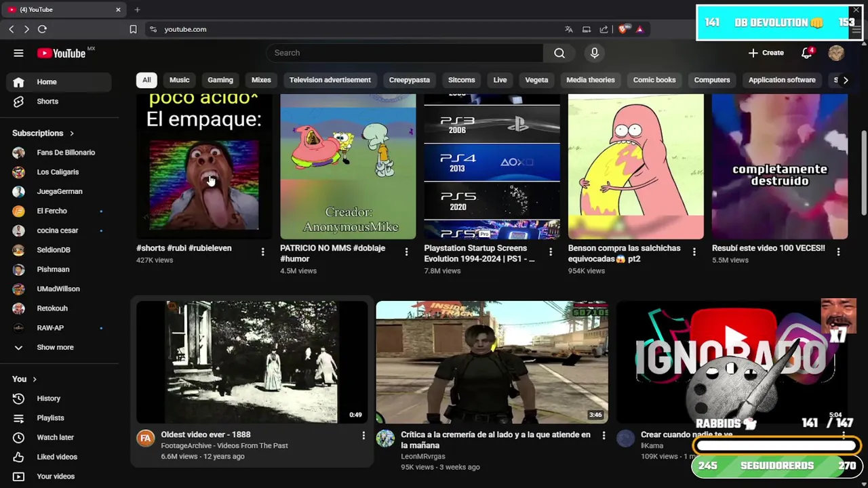This screenshot has width=868, height=488.
Task: Select the Media theories chip
Action: 591,80
